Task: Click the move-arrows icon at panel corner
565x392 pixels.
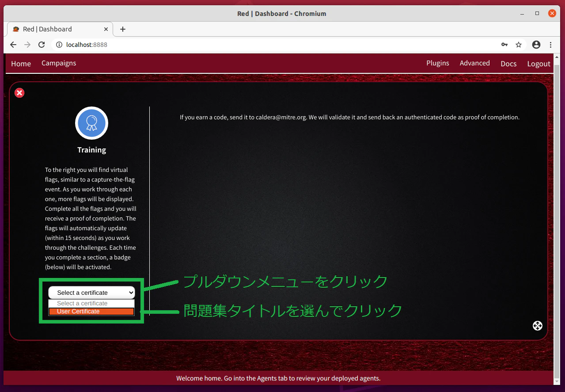Action: [537, 326]
